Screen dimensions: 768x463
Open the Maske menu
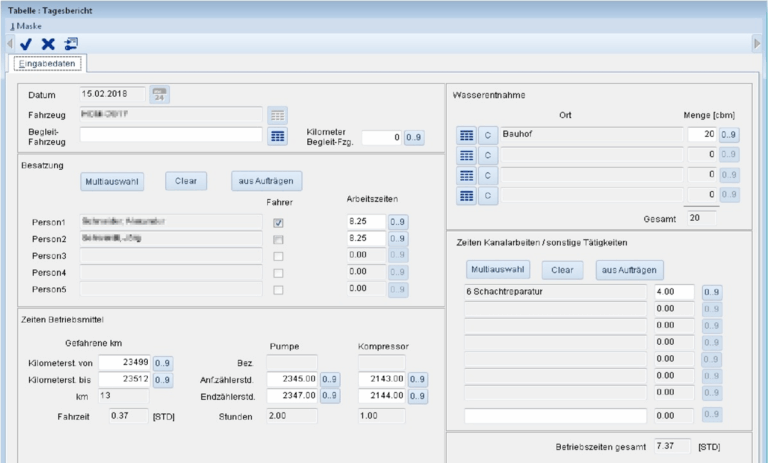[27, 25]
